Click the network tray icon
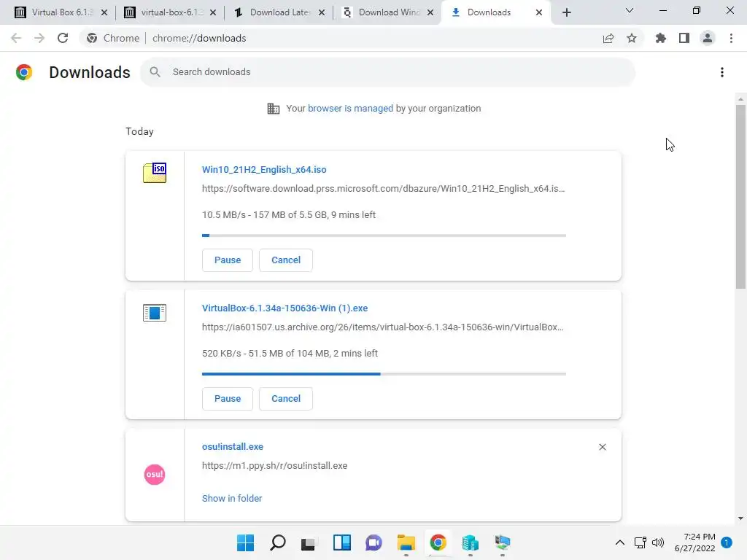The width and height of the screenshot is (747, 560). click(640, 542)
